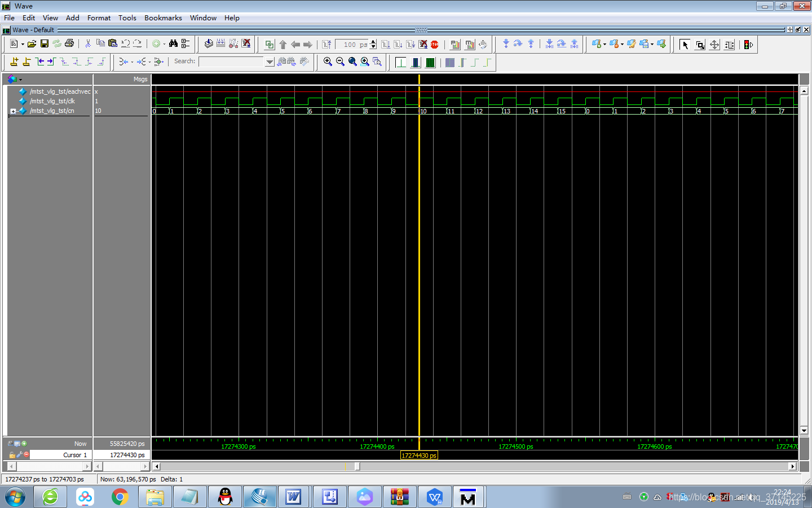
Task: Click the green plus icon in Now row
Action: (x=24, y=444)
